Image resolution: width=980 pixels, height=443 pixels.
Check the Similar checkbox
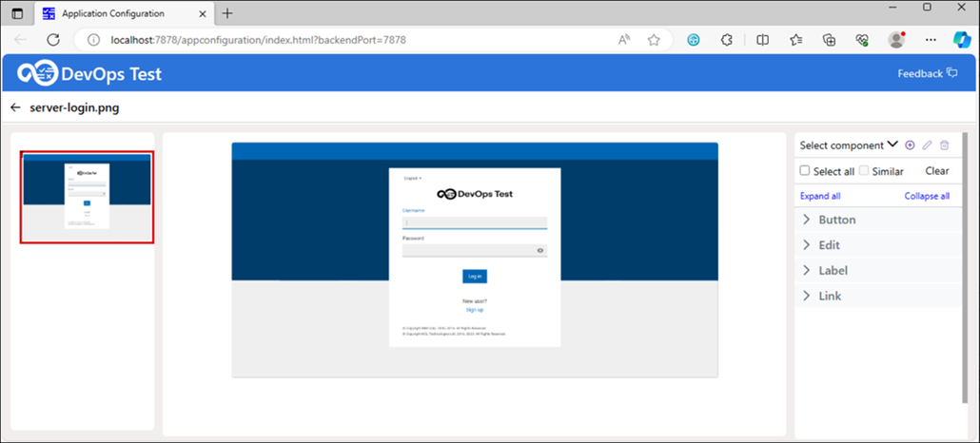tap(864, 170)
